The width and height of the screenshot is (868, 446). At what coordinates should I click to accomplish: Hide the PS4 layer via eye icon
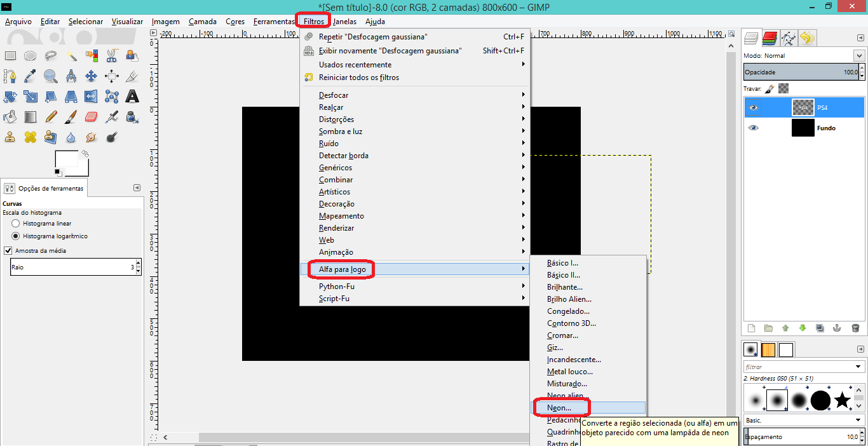[x=754, y=107]
